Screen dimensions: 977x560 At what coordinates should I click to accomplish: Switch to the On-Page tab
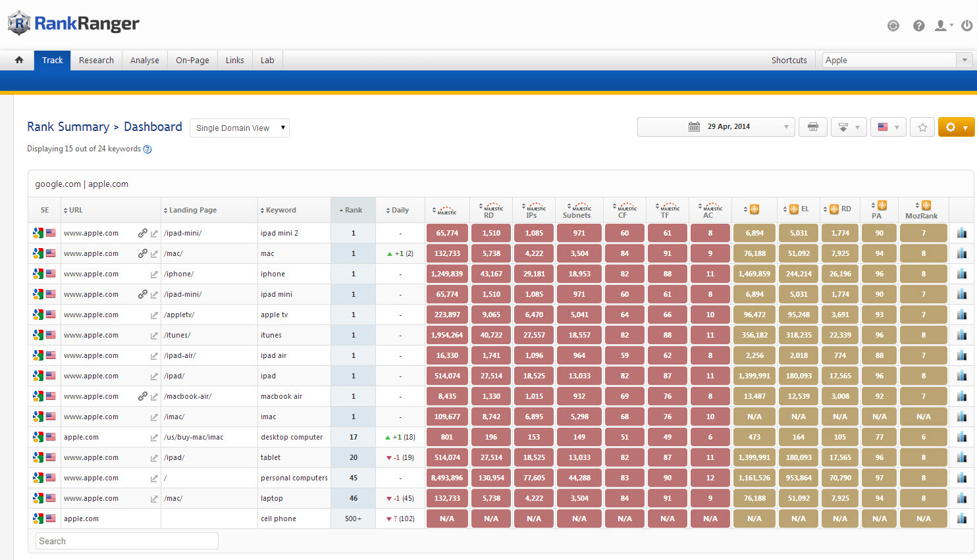(192, 60)
